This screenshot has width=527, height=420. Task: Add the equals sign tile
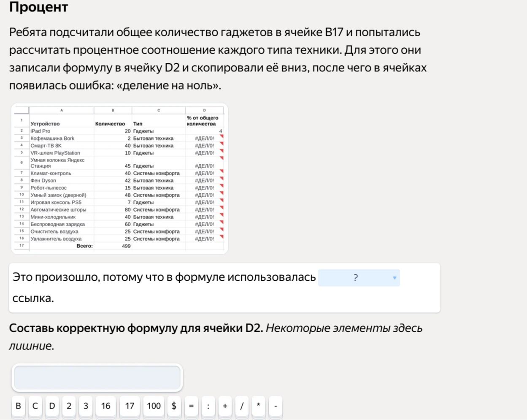point(191,406)
